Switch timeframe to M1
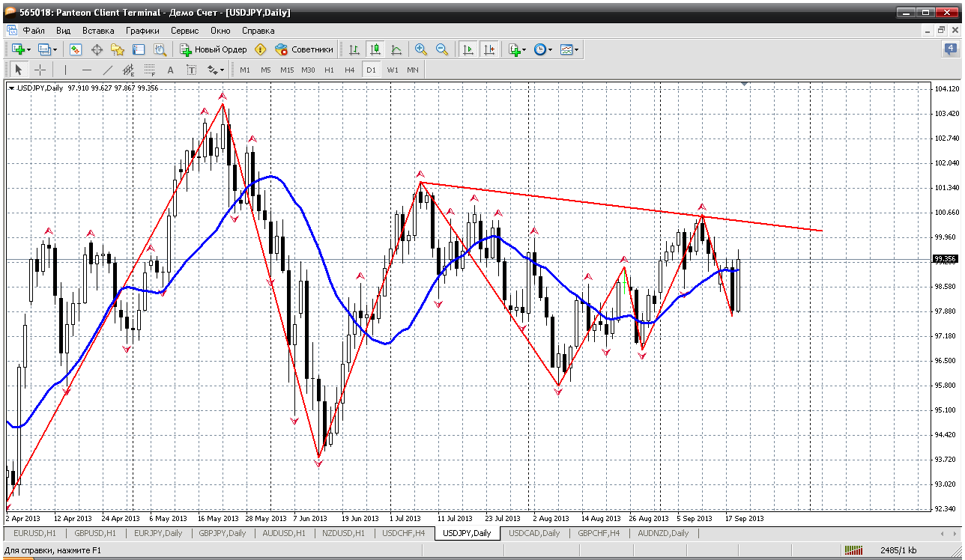965x560 pixels. [x=245, y=70]
